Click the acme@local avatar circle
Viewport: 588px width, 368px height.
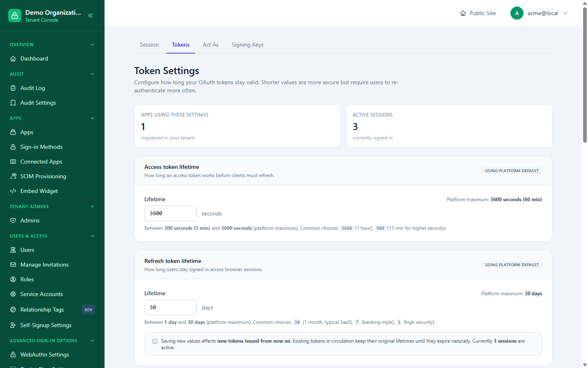tap(517, 13)
